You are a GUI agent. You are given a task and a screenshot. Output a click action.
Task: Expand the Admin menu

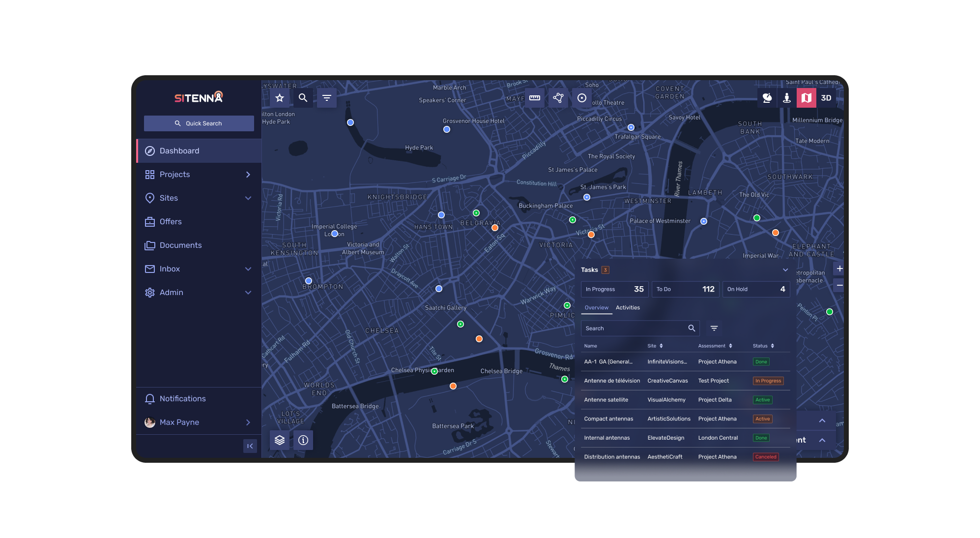pyautogui.click(x=248, y=292)
